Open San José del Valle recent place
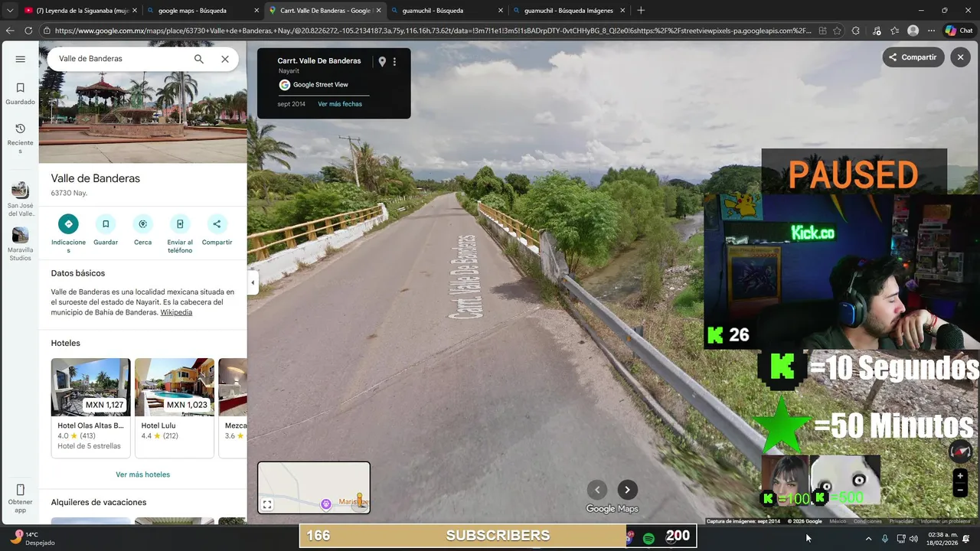Image resolution: width=980 pixels, height=551 pixels. click(21, 199)
